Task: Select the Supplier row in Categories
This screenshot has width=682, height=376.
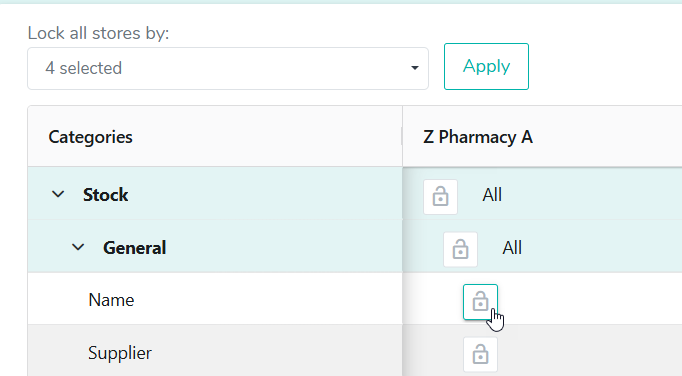Action: coord(215,351)
